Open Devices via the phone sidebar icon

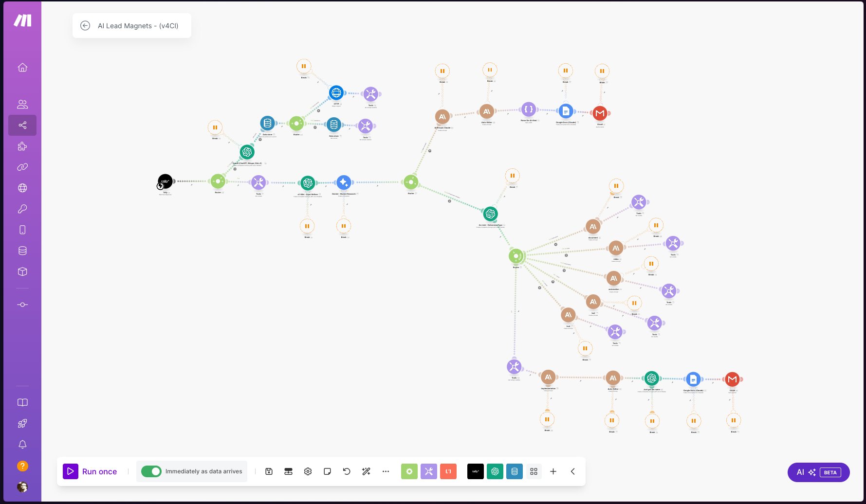22,230
